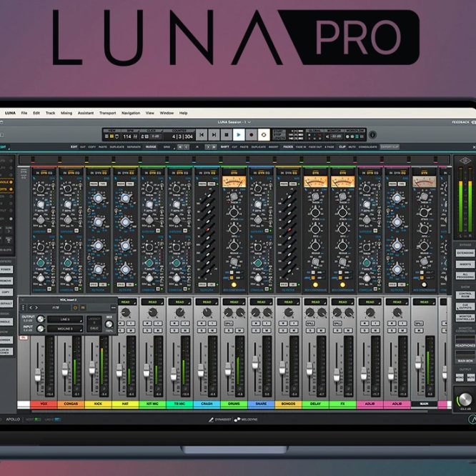The width and height of the screenshot is (476, 476).
Task: Stop the transport
Action: click(226, 134)
